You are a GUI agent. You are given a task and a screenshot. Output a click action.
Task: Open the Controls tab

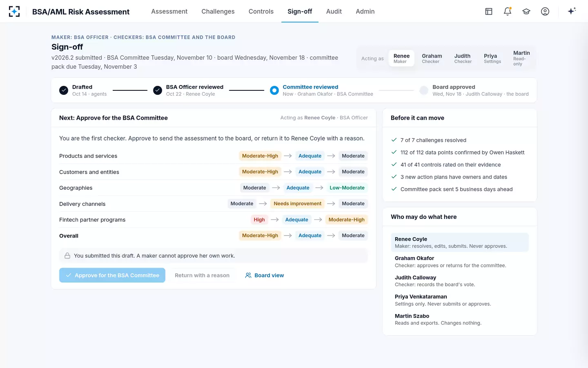pyautogui.click(x=261, y=11)
